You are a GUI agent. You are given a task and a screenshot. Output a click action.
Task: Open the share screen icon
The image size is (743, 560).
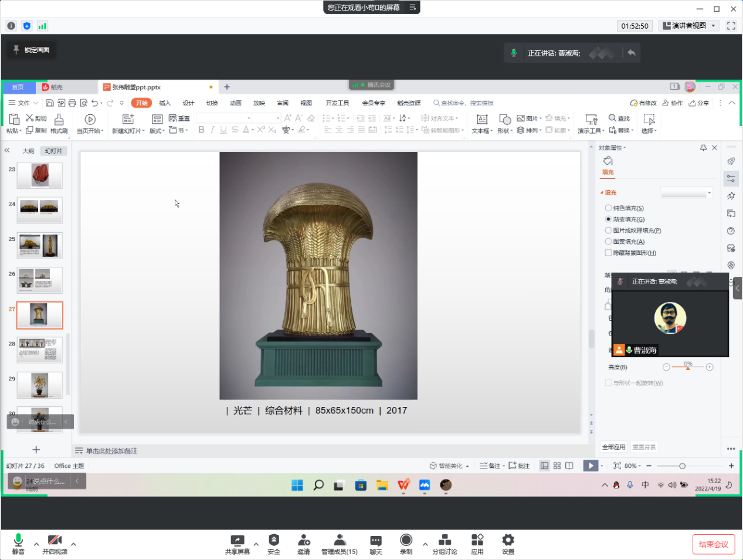pos(238,540)
